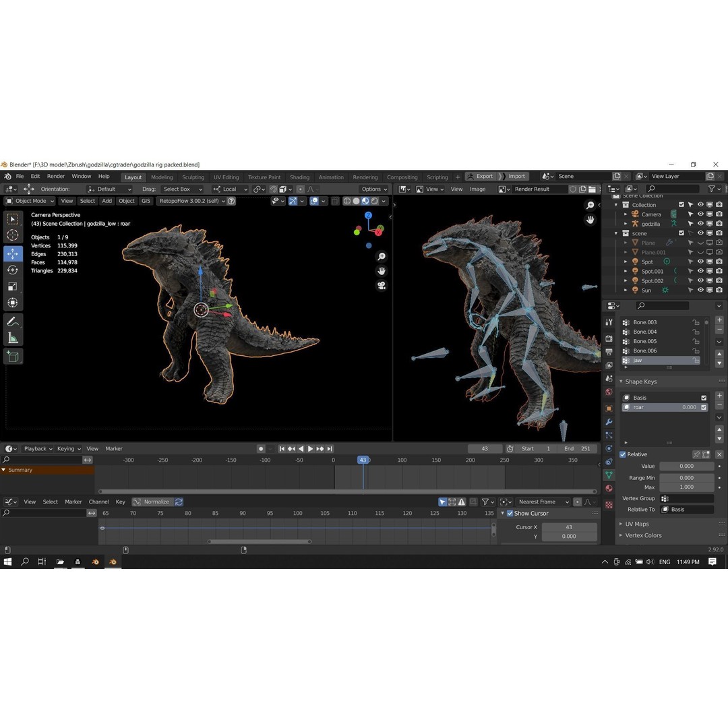Screen dimensions: 728x728
Task: Toggle camera view icon in 3D viewport
Action: [x=381, y=286]
